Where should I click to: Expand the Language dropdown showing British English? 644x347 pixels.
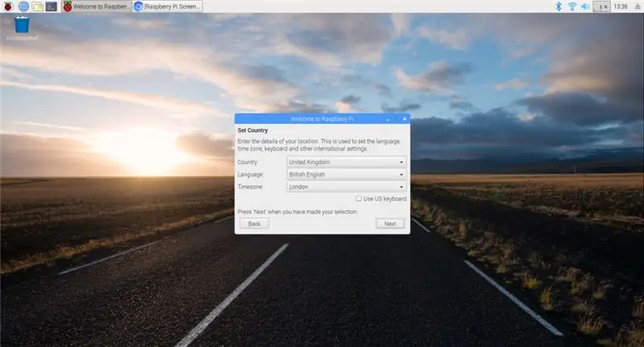tap(346, 174)
